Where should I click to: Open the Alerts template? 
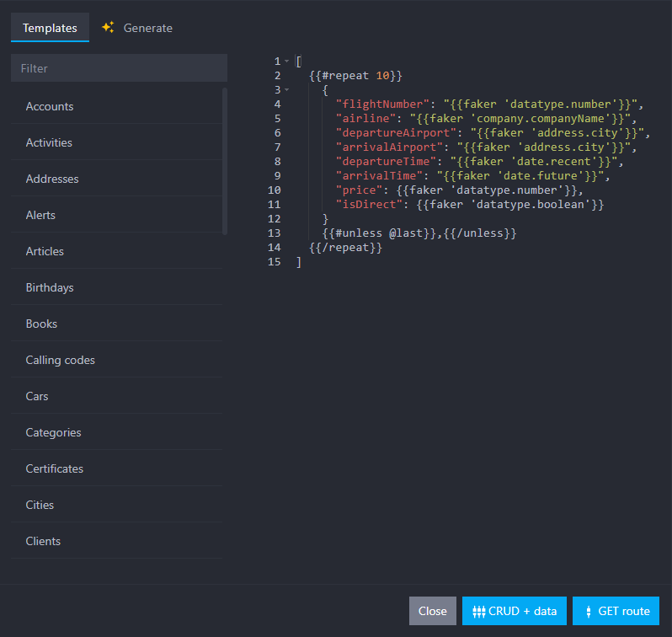pyautogui.click(x=40, y=215)
